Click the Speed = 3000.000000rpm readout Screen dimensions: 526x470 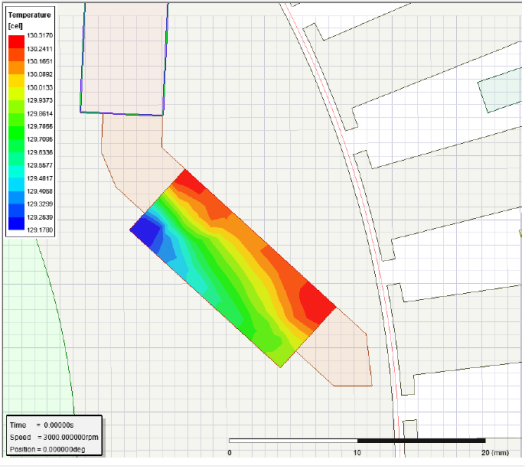[x=54, y=437]
